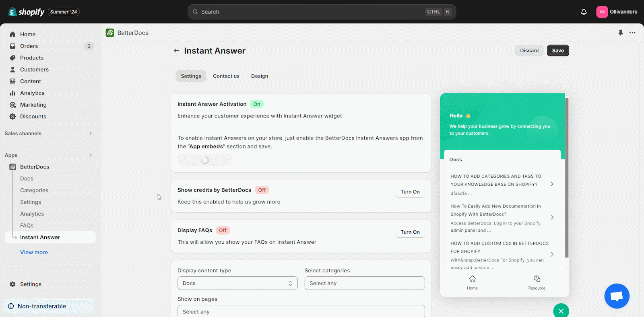Screen dimensions: 644x317
Task: Click the search magnifier icon
Action: 195,12
